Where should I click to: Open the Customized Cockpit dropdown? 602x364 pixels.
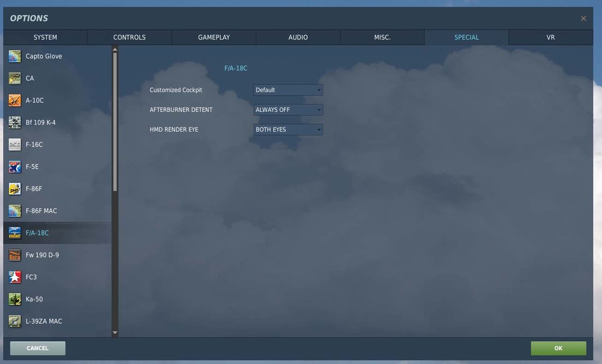click(288, 90)
